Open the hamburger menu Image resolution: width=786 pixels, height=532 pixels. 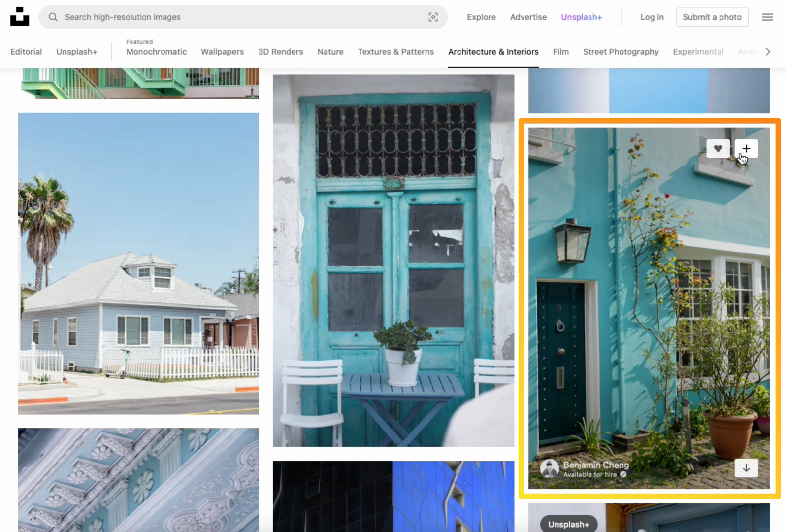(x=767, y=17)
